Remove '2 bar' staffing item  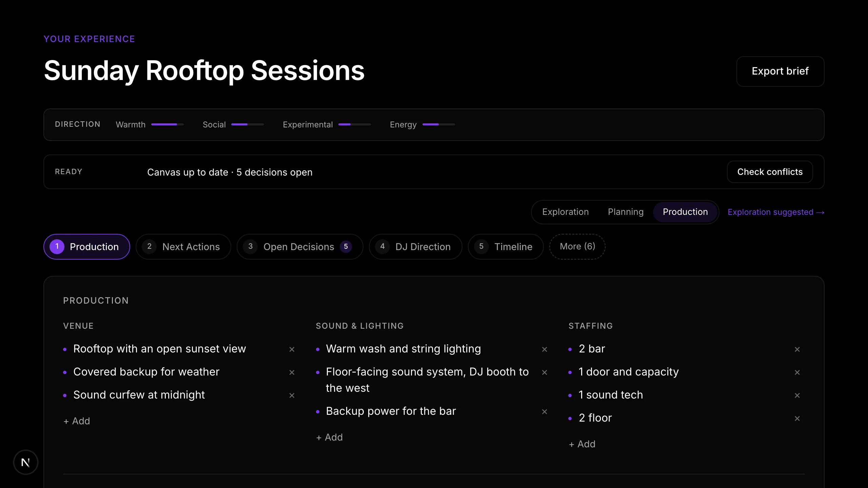pos(797,349)
